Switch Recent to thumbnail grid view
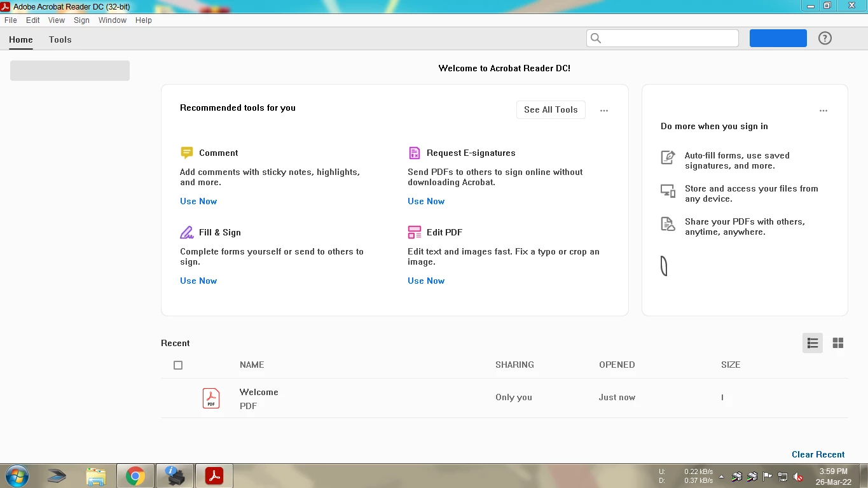868x488 pixels. tap(838, 343)
